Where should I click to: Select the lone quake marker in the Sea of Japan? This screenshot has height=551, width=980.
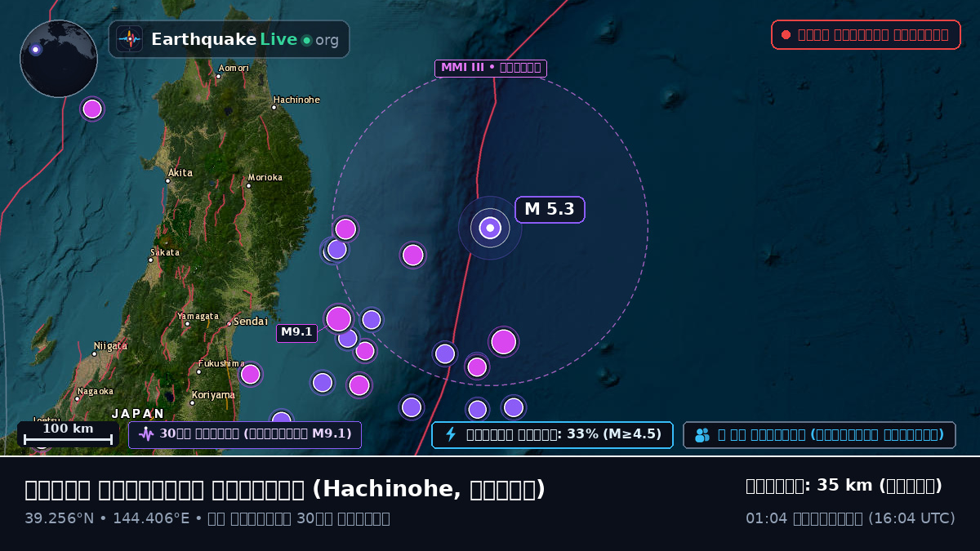click(x=92, y=109)
